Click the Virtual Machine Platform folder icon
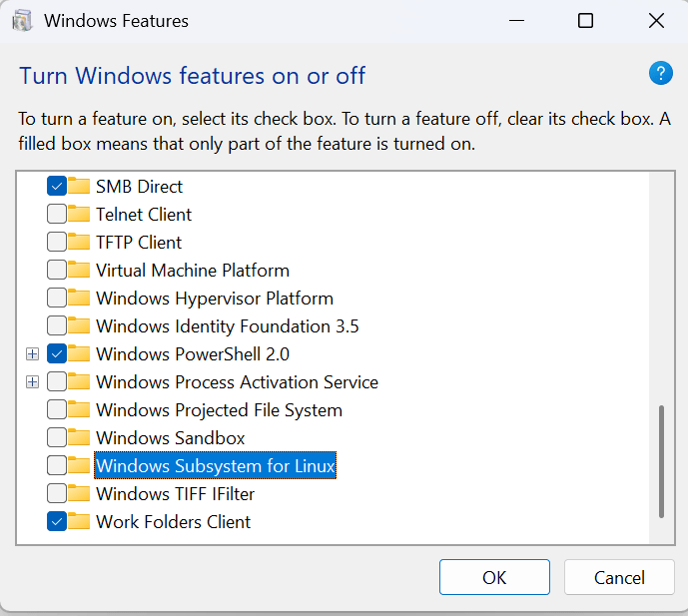This screenshot has width=688, height=616. point(79,270)
